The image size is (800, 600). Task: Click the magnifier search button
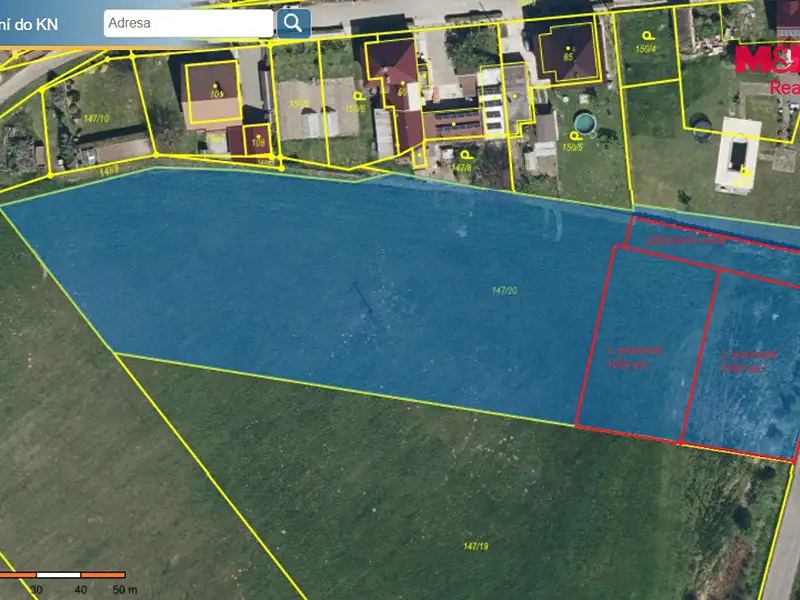(293, 23)
